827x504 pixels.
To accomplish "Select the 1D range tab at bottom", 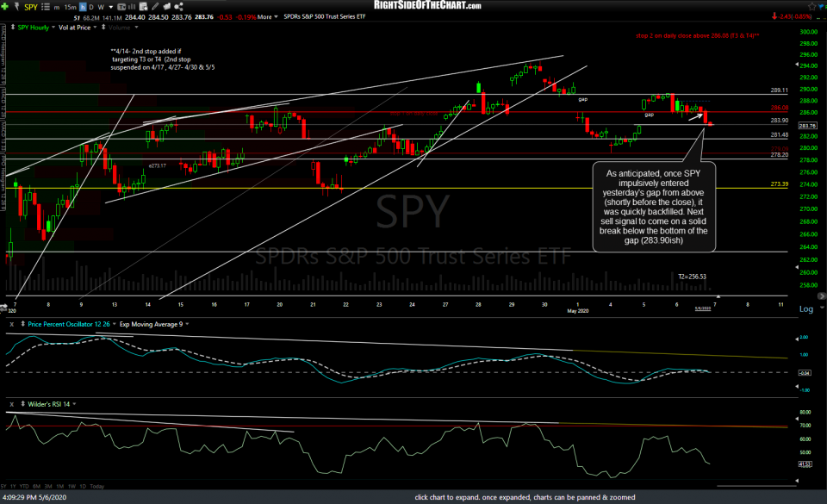I will (83, 487).
